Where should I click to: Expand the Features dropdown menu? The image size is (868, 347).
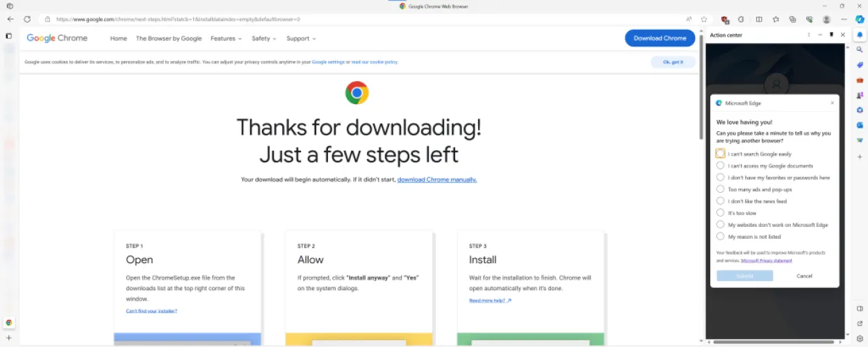tap(226, 39)
